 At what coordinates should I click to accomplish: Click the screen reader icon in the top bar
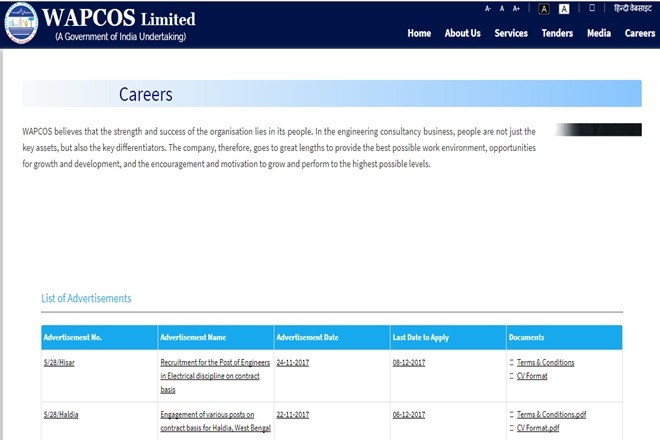click(x=592, y=8)
